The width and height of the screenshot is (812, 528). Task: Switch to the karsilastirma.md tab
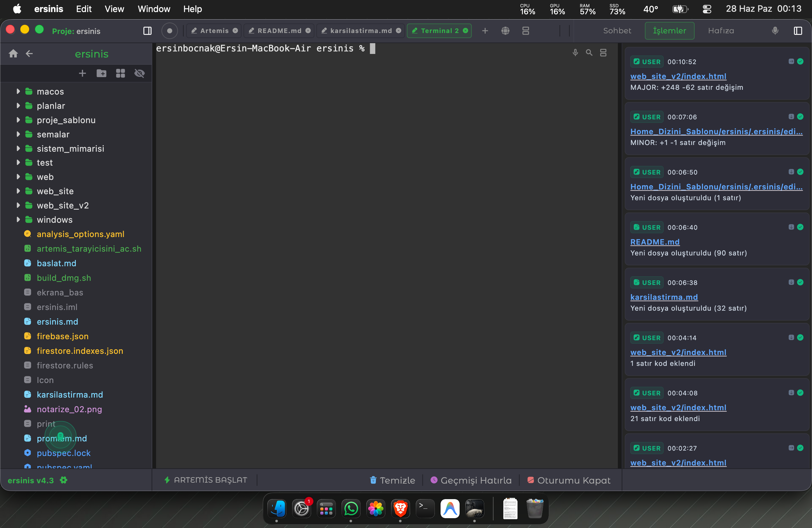click(361, 31)
